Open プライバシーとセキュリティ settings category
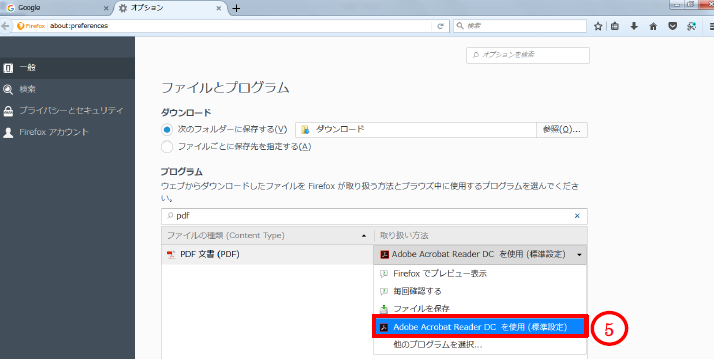Image resolution: width=714 pixels, height=362 pixels. (x=67, y=111)
